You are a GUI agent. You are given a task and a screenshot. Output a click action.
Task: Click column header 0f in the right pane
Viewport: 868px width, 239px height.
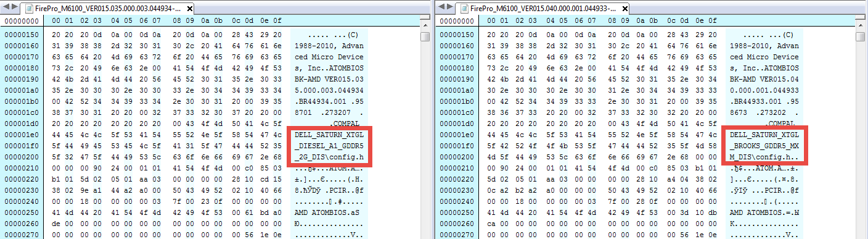tap(713, 21)
